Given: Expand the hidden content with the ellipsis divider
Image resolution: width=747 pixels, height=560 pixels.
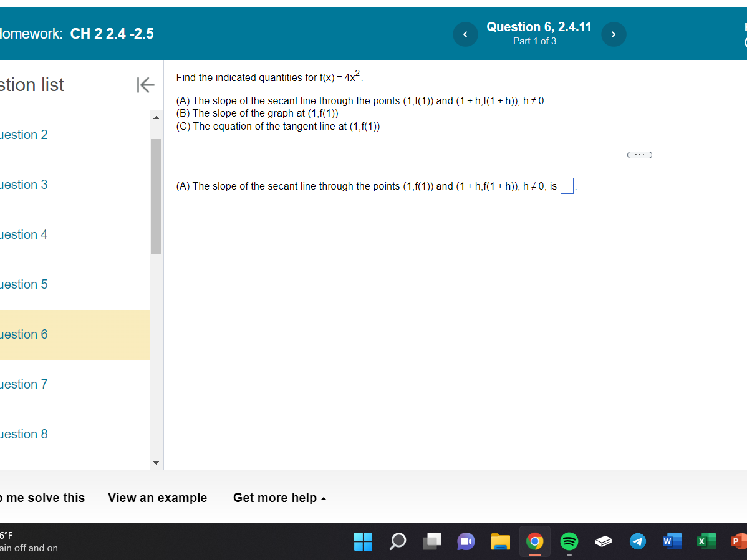Looking at the screenshot, I should (639, 155).
